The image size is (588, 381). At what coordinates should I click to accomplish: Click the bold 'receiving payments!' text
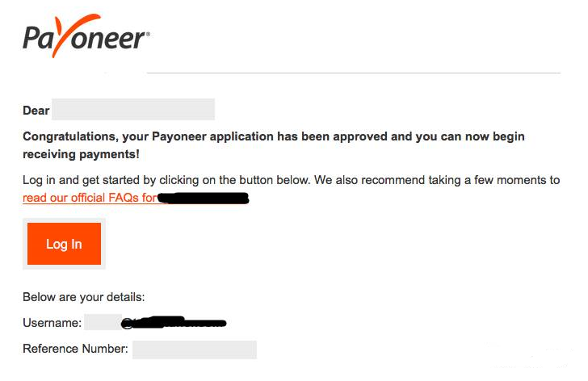(x=81, y=154)
